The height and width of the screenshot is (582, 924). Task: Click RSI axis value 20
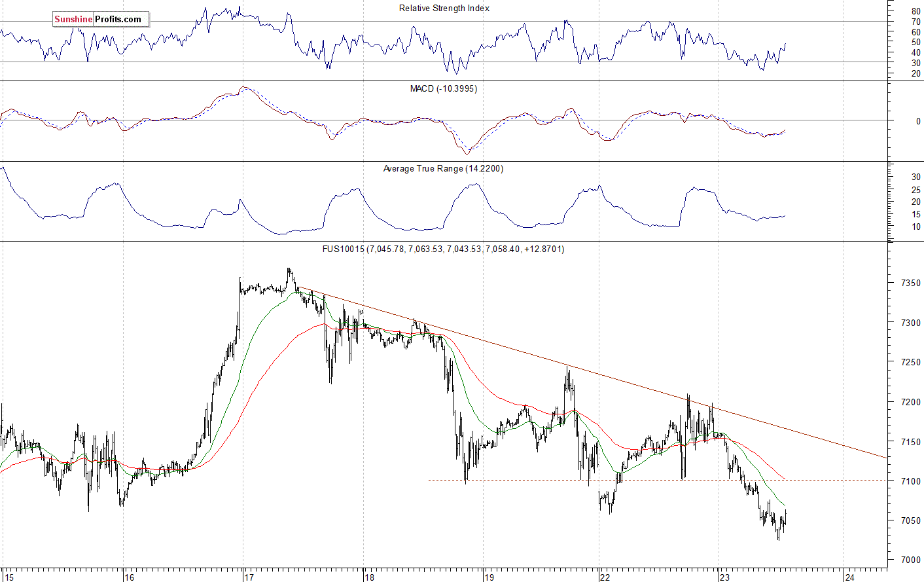coord(916,74)
